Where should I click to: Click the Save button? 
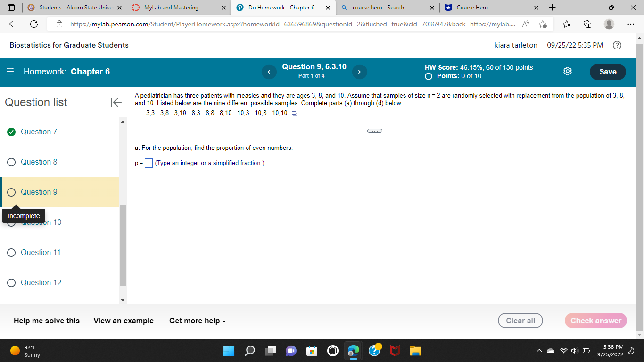point(608,72)
